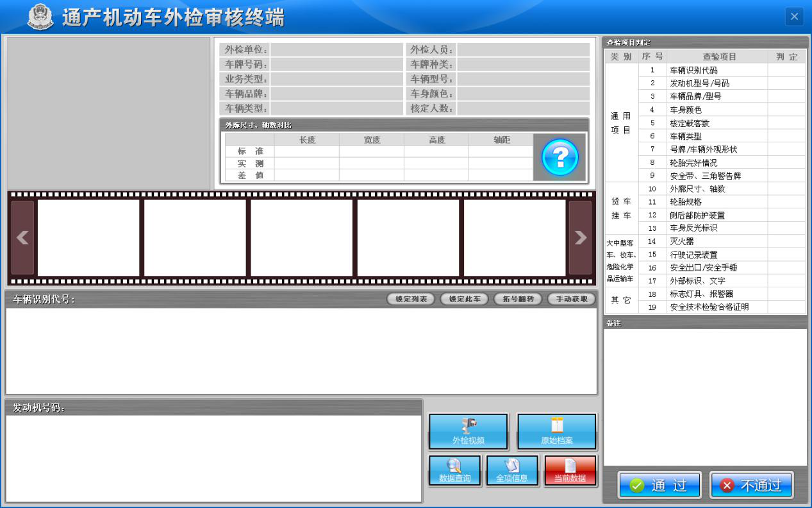Open the 外检视频 camera button
This screenshot has height=508, width=812.
click(468, 431)
